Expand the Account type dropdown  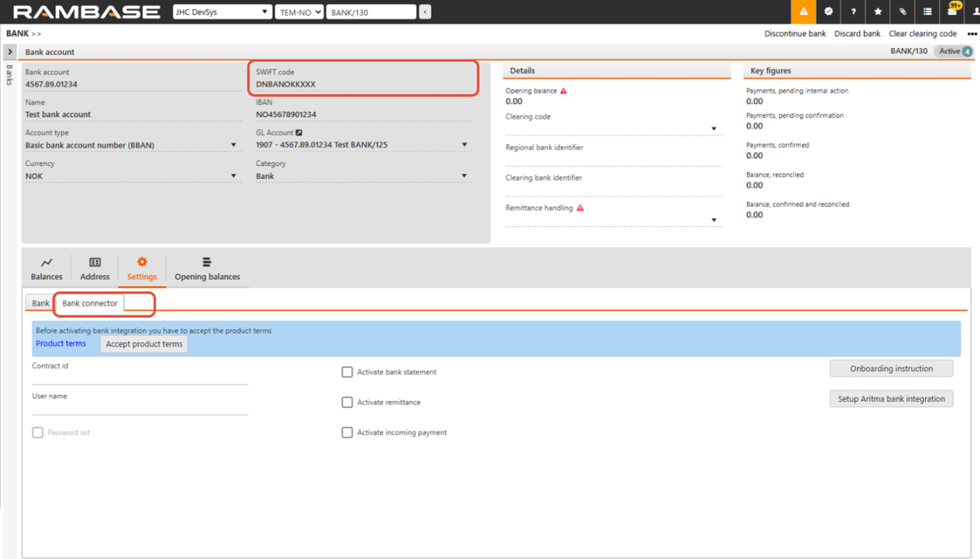pos(233,145)
